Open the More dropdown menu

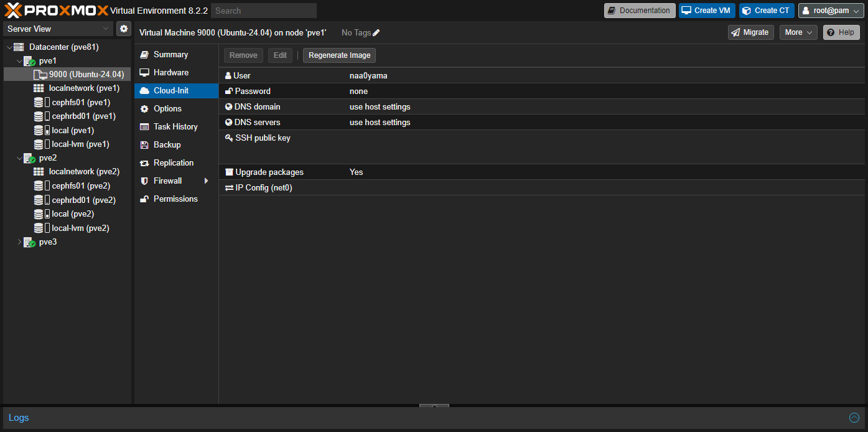pyautogui.click(x=798, y=32)
